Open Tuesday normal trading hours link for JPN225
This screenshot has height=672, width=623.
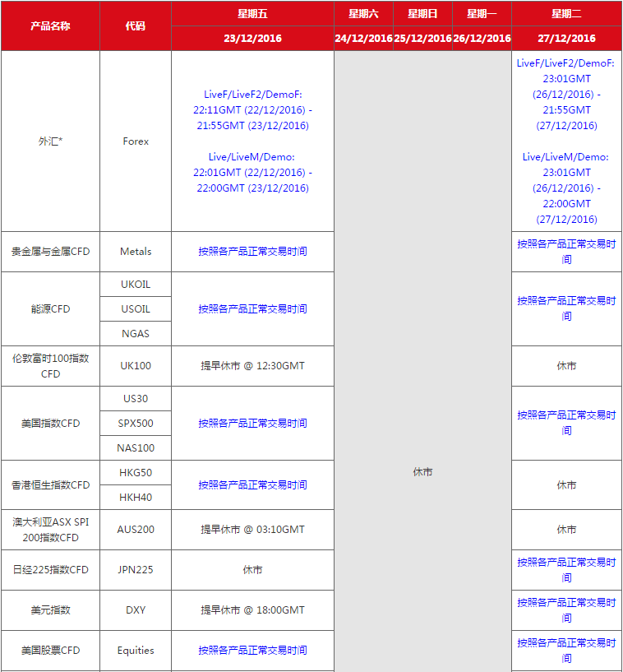[566, 570]
